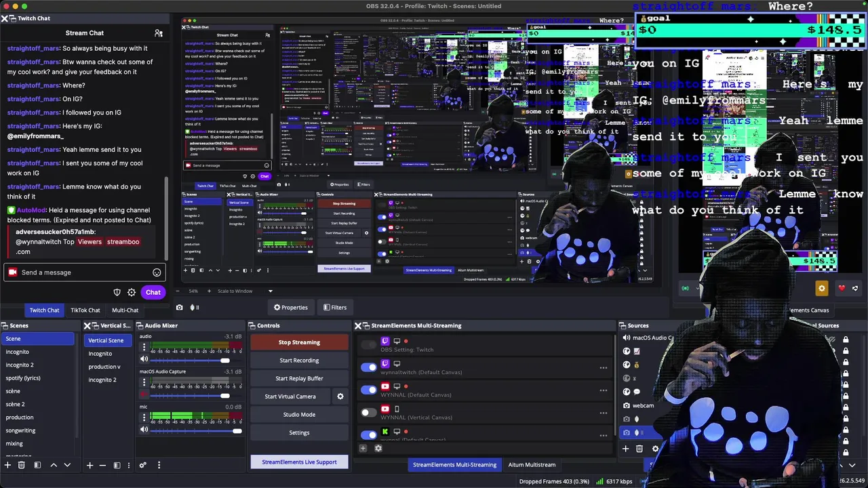Open the Audio Mixer panel three-dot menu

(159, 465)
